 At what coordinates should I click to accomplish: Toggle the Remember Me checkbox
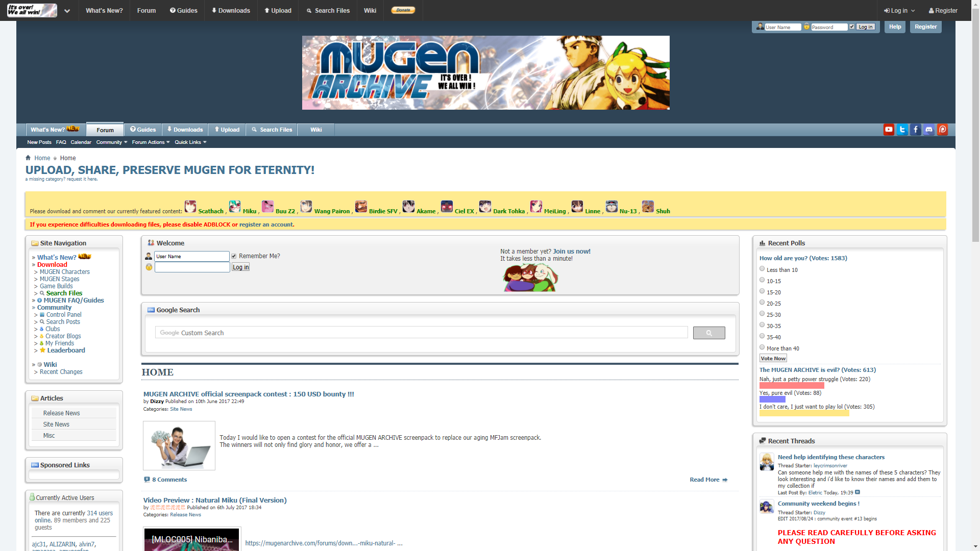click(x=234, y=256)
